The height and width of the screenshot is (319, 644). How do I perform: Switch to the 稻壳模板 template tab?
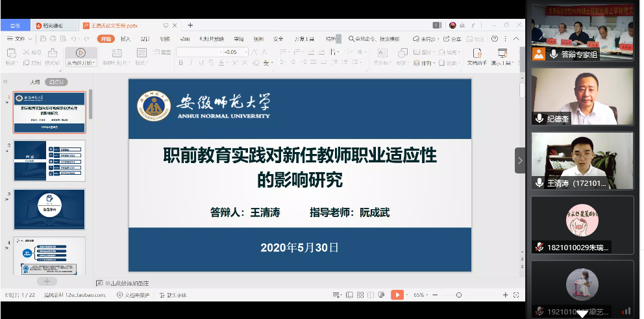pos(53,25)
